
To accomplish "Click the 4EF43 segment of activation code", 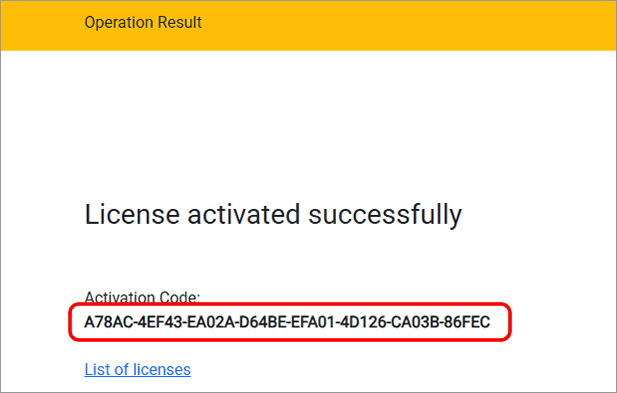I will 158,322.
